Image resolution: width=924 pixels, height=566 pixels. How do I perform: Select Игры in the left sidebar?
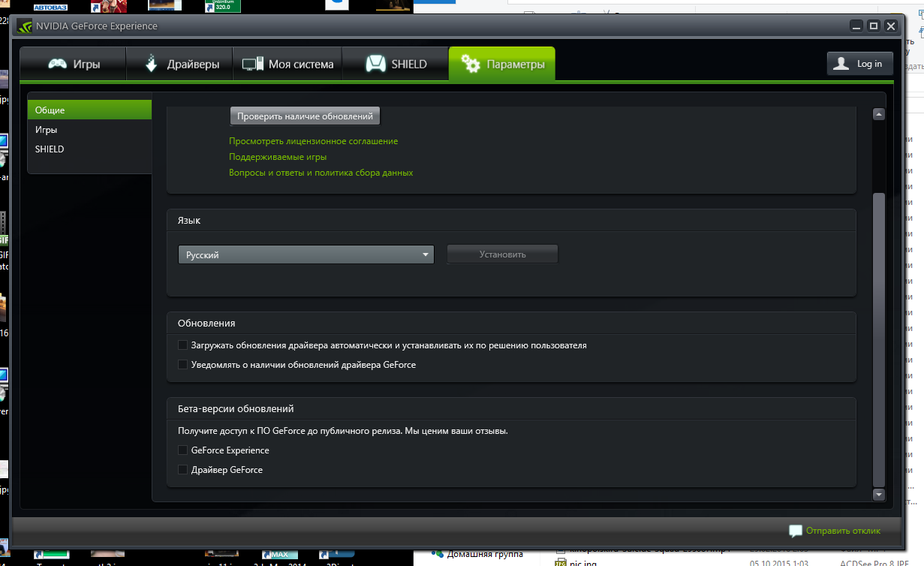[47, 130]
